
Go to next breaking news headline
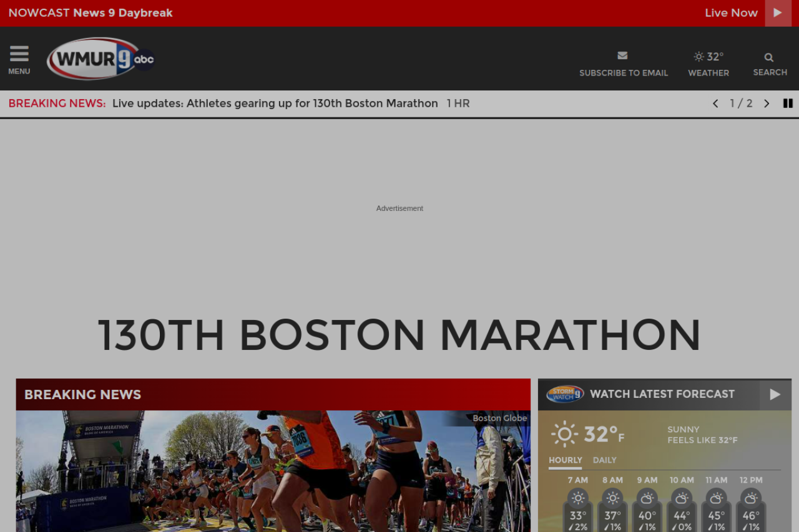coord(767,104)
